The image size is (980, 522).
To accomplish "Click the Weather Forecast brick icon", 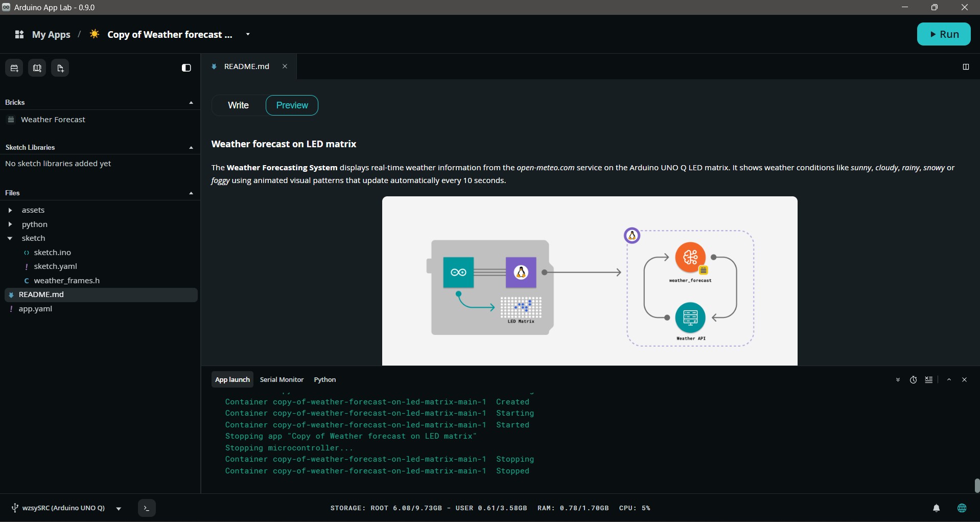I will point(11,120).
